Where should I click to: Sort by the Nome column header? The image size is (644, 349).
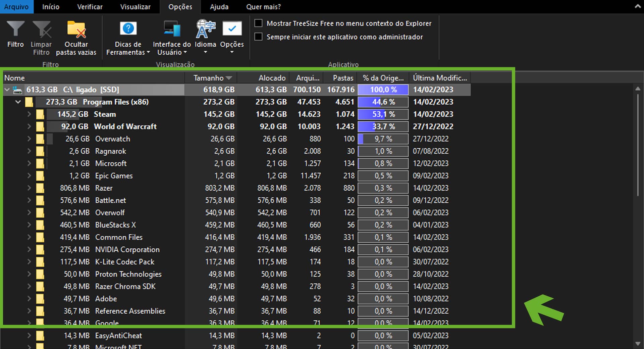click(x=94, y=78)
